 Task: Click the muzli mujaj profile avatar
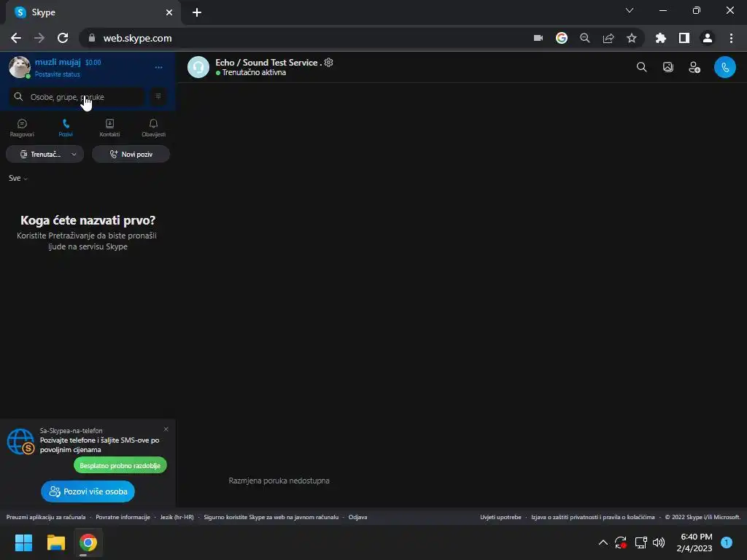coord(20,67)
